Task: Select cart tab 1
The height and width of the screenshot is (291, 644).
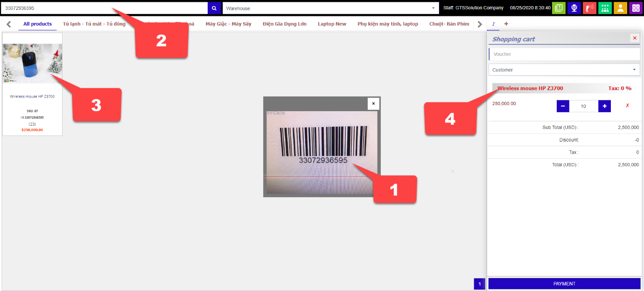Action: tap(493, 24)
